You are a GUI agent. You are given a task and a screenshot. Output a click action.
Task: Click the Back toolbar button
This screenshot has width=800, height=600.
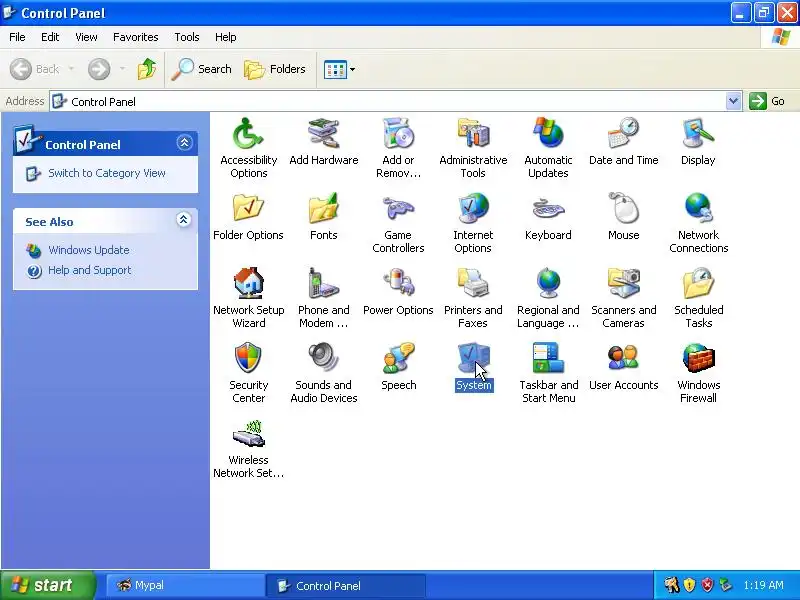pyautogui.click(x=35, y=69)
